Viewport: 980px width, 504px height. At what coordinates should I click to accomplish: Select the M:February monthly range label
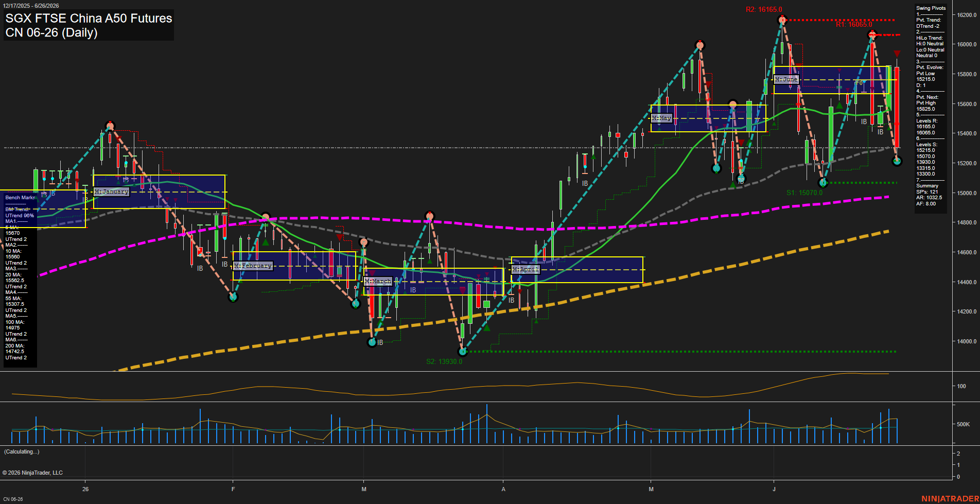click(253, 266)
